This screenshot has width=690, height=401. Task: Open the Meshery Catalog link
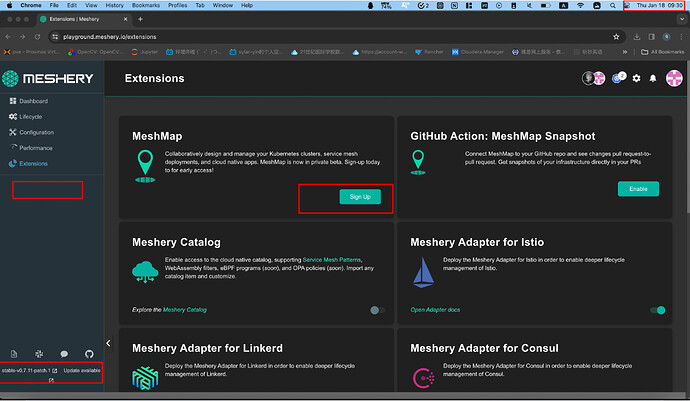pyautogui.click(x=184, y=310)
